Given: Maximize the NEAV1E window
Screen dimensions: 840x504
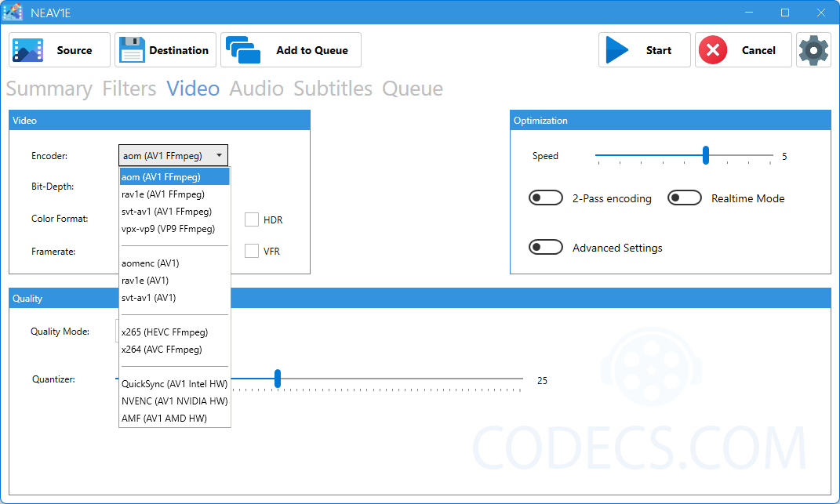Looking at the screenshot, I should tap(785, 13).
